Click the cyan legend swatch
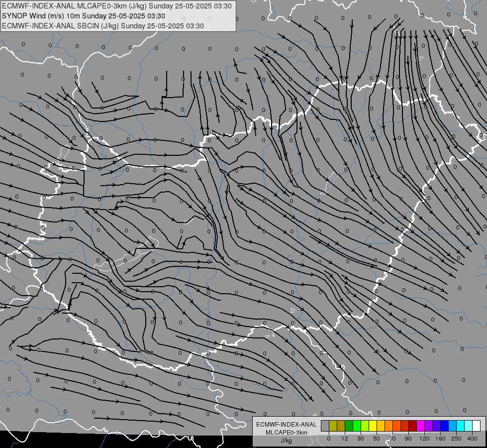Screen dimensions: 487x448 coord(461,426)
